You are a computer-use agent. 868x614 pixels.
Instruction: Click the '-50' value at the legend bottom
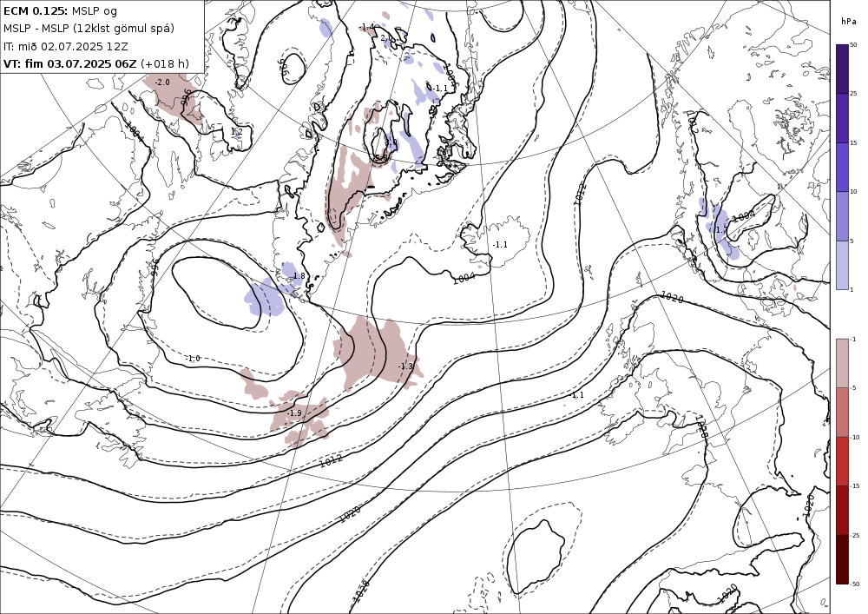click(855, 584)
